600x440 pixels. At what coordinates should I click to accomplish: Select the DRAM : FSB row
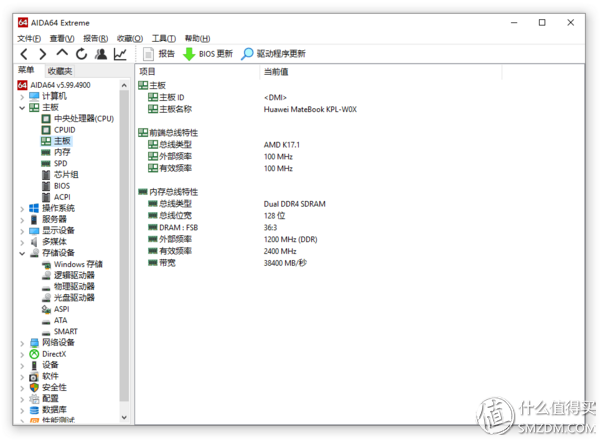coord(212,228)
